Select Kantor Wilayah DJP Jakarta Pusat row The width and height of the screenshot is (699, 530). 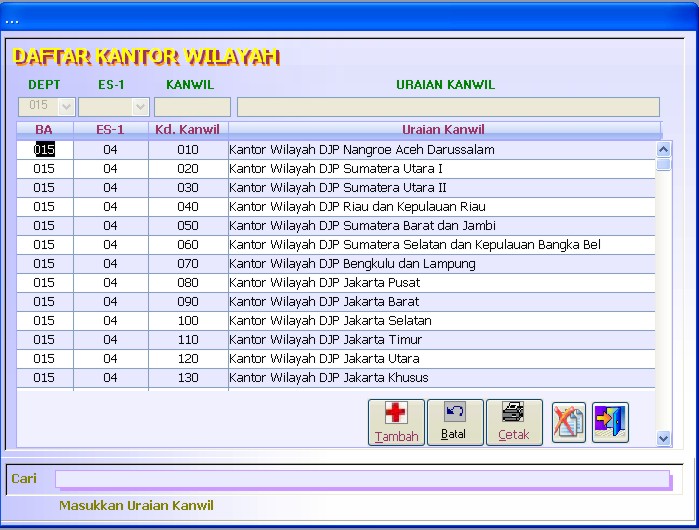tap(336, 283)
